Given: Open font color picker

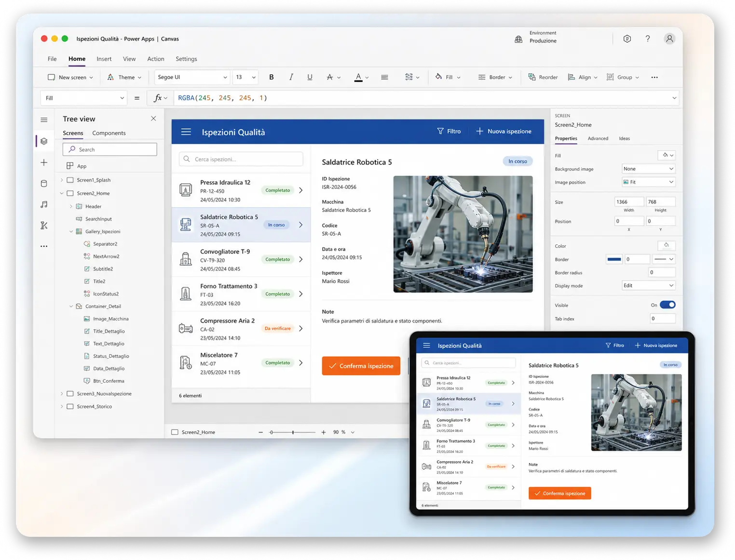Looking at the screenshot, I should tap(361, 77).
